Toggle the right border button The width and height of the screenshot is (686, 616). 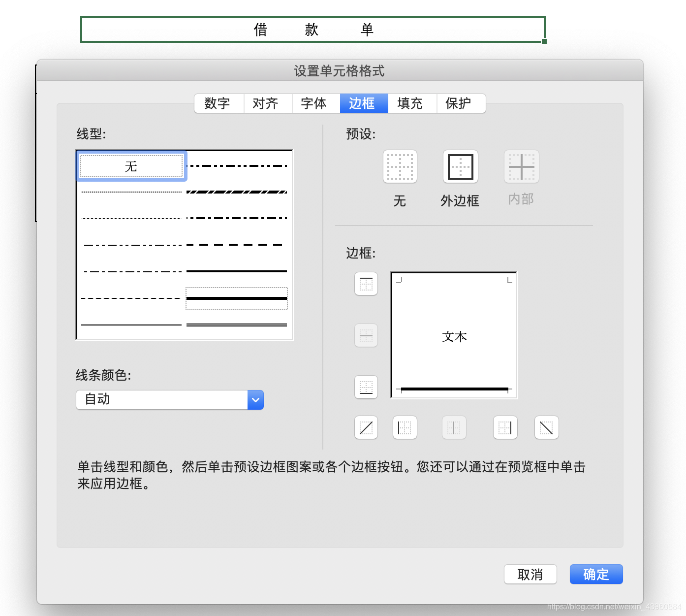pyautogui.click(x=505, y=427)
